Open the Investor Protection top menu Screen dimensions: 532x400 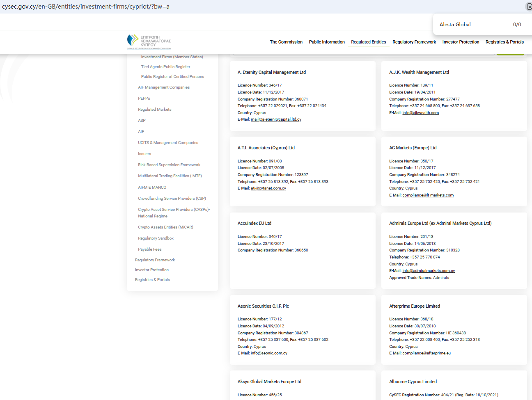[x=461, y=42]
